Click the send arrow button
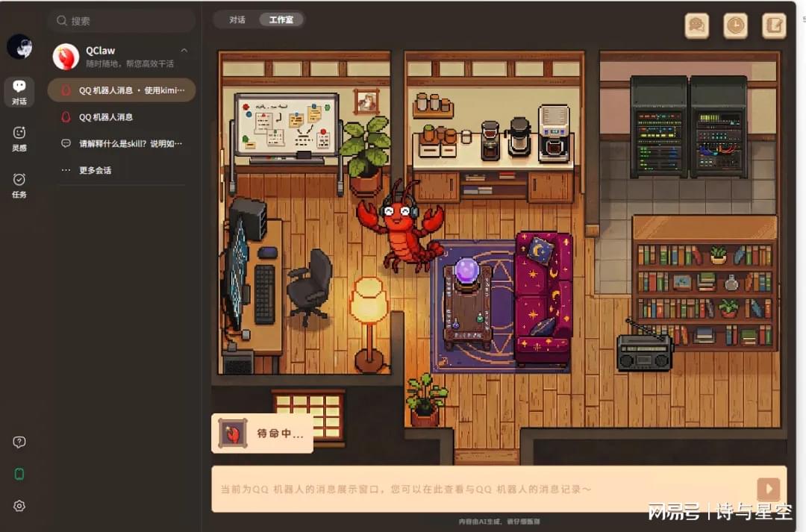The width and height of the screenshot is (806, 532). (x=768, y=489)
